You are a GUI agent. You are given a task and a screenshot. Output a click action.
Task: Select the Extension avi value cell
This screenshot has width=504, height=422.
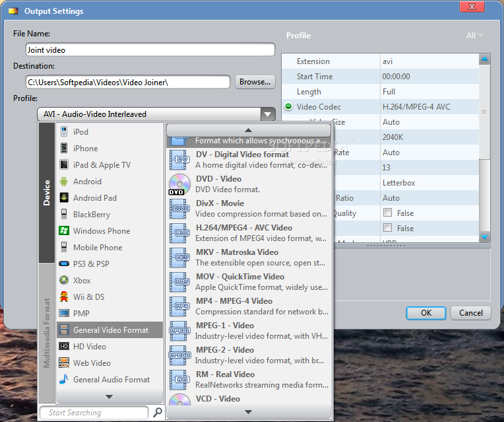(x=429, y=61)
